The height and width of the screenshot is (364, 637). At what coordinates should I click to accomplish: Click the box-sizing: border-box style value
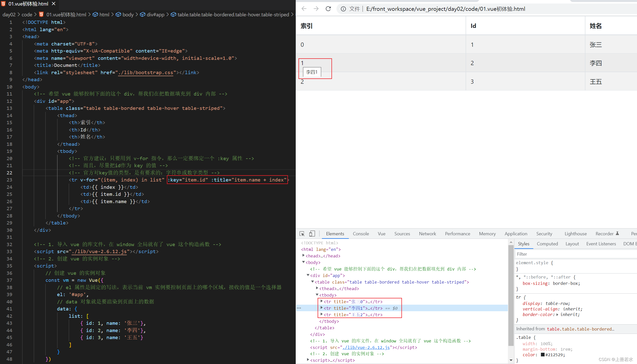click(566, 283)
